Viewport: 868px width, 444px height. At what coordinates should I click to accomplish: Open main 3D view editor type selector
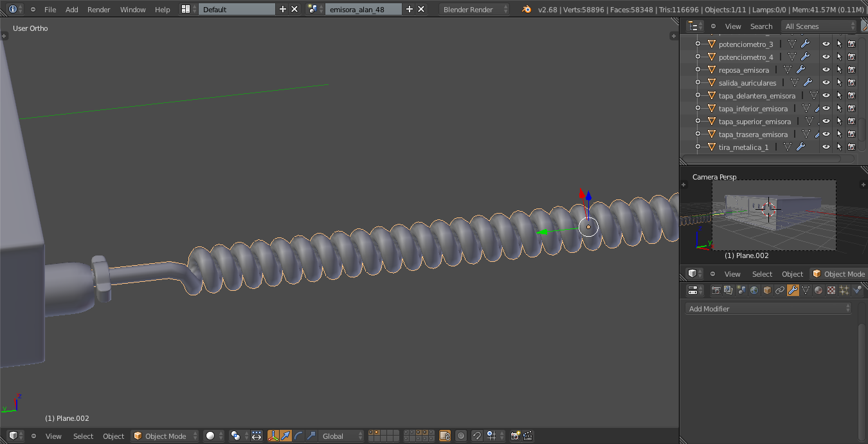pos(16,436)
